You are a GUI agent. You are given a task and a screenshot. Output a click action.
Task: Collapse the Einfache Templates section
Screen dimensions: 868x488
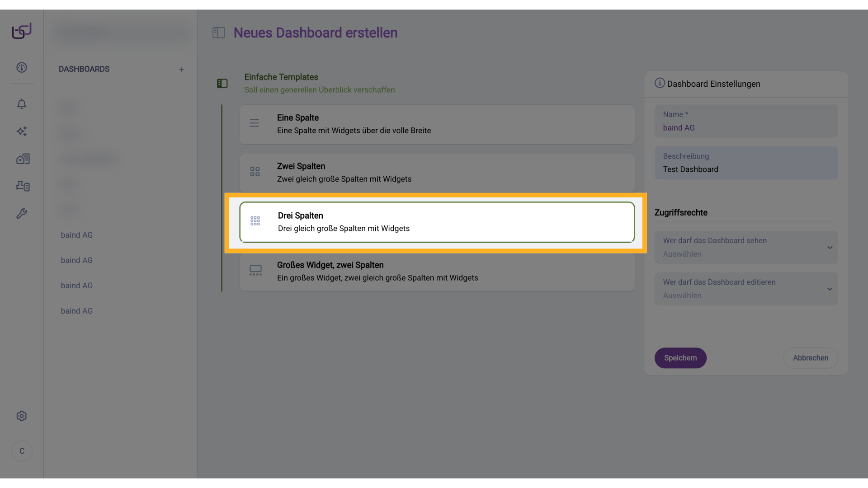(x=222, y=84)
